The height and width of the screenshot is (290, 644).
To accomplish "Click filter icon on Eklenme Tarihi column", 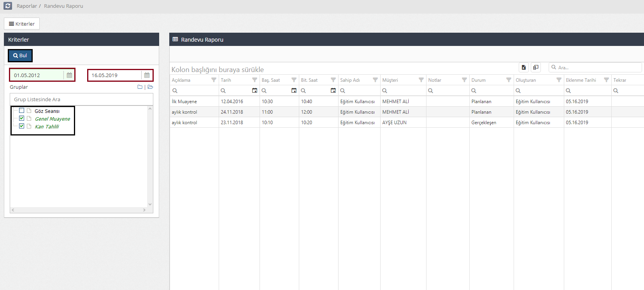I will [606, 80].
